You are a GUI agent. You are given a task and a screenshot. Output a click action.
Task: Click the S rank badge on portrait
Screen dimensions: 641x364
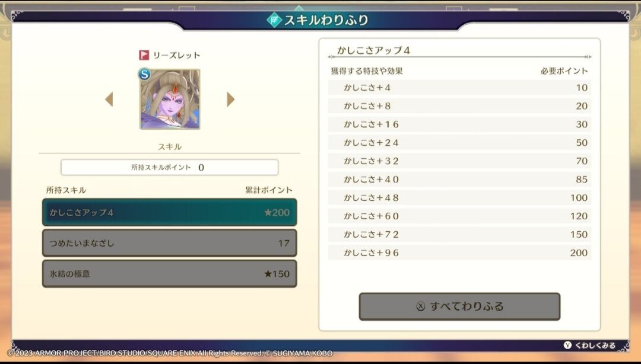(x=144, y=74)
